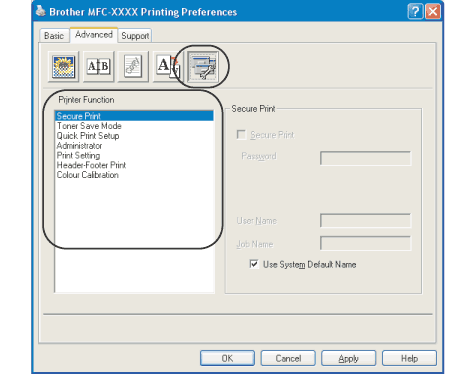Viewport: 472px width, 374px height.
Task: Click the printer icon in title bar
Action: tap(41, 11)
